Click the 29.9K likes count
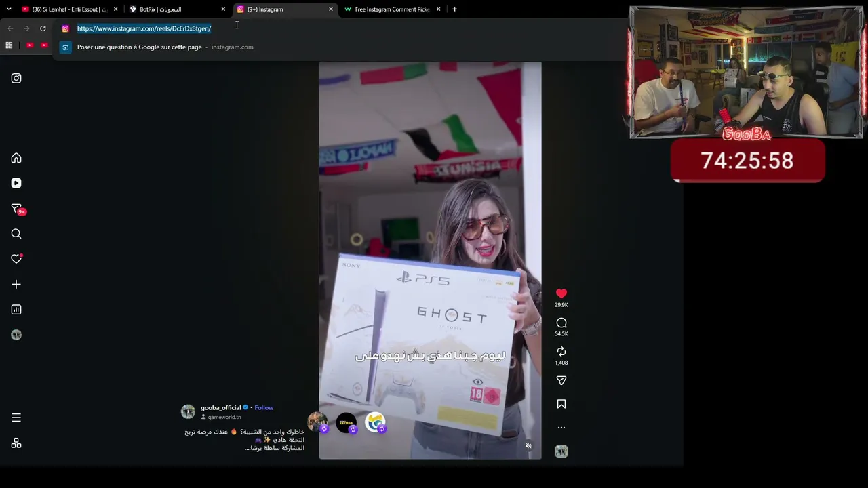The image size is (868, 488). 561,305
